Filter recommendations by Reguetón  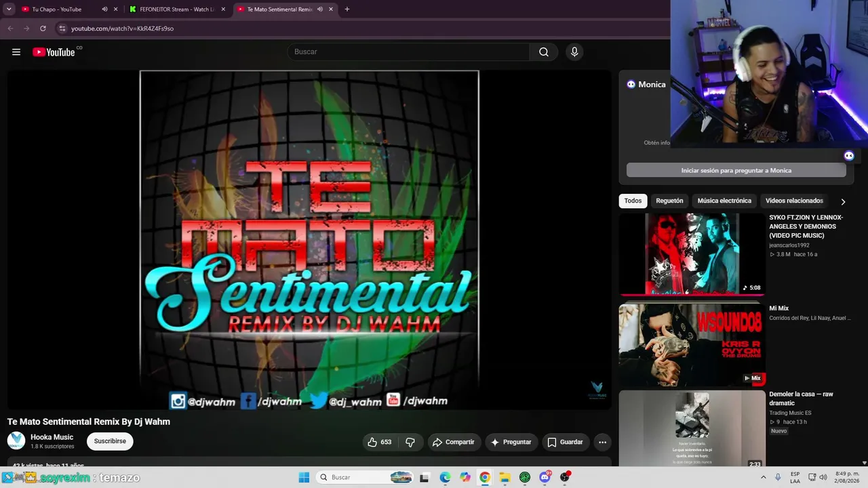pos(669,201)
